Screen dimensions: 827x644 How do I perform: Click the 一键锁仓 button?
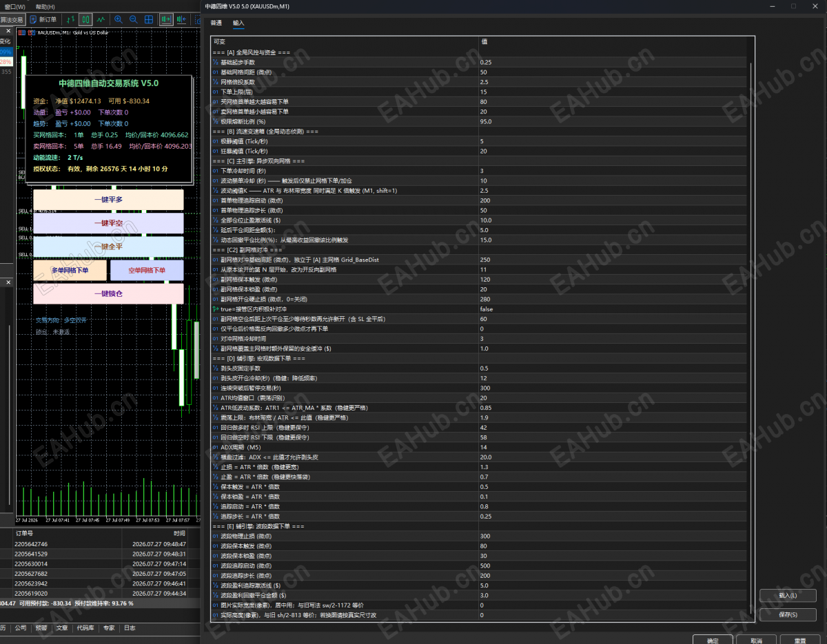pos(108,293)
